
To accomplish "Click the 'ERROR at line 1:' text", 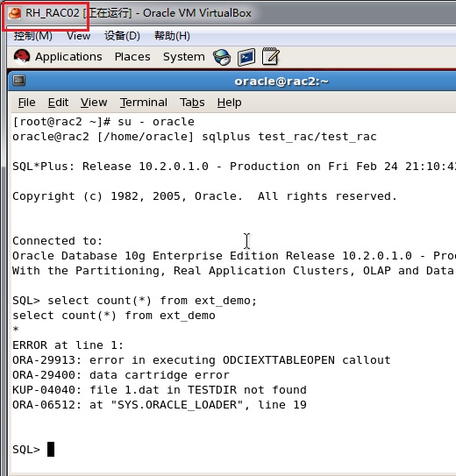I will (x=68, y=345).
